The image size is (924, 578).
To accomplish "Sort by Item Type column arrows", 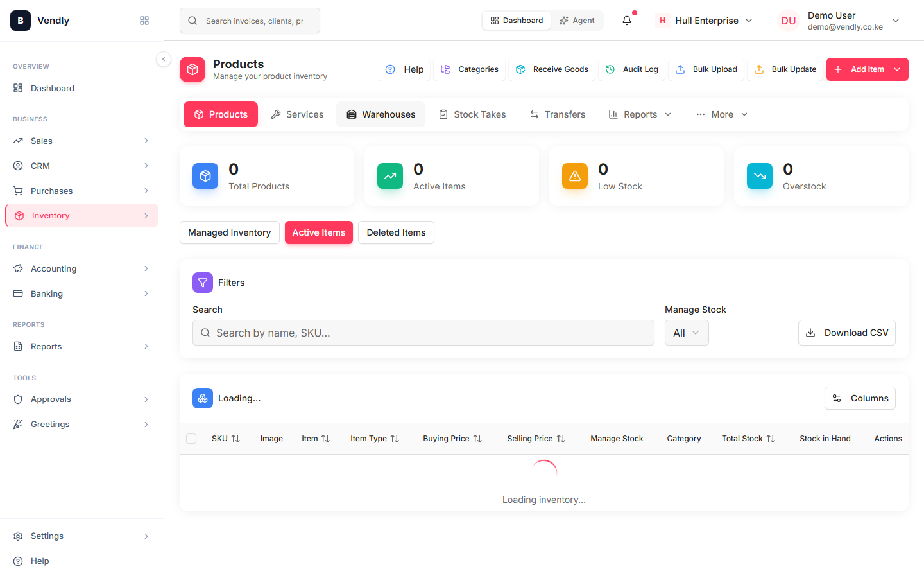I will point(395,439).
